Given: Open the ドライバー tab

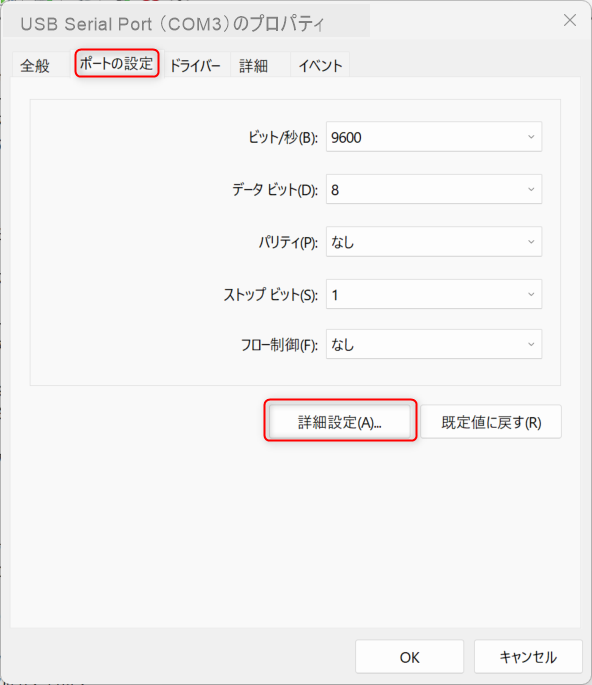Looking at the screenshot, I should point(195,66).
